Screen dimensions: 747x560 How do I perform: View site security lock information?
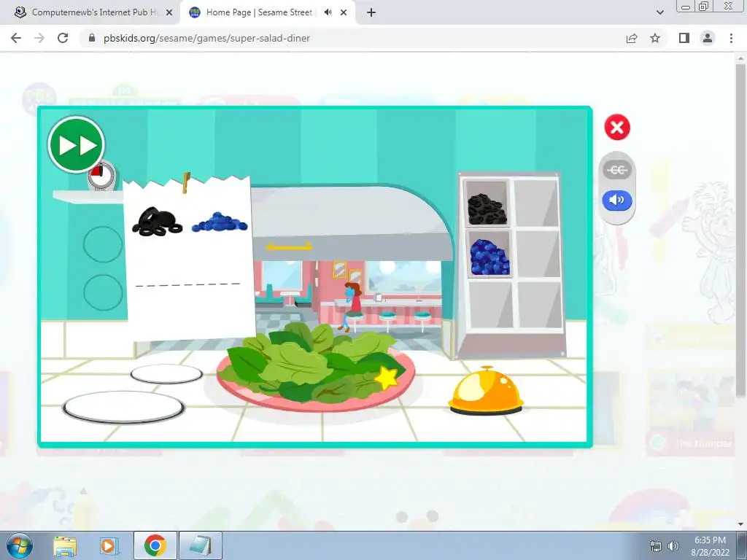[x=93, y=38]
